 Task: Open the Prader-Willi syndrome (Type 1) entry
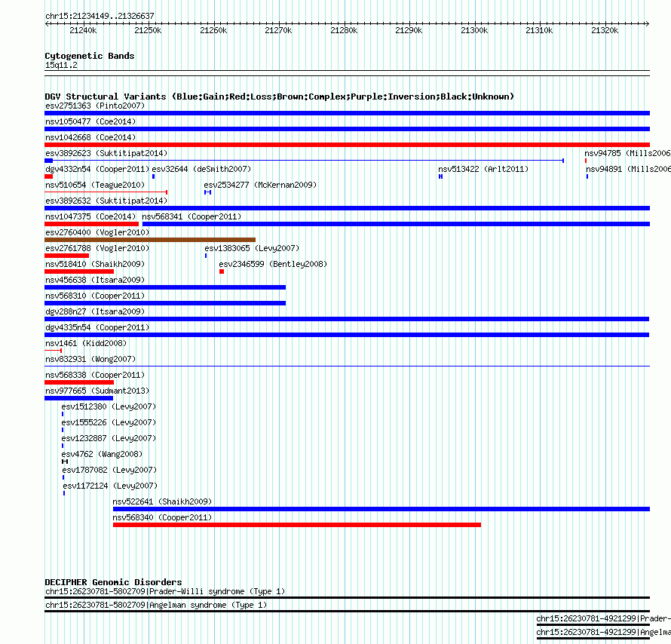click(x=165, y=591)
